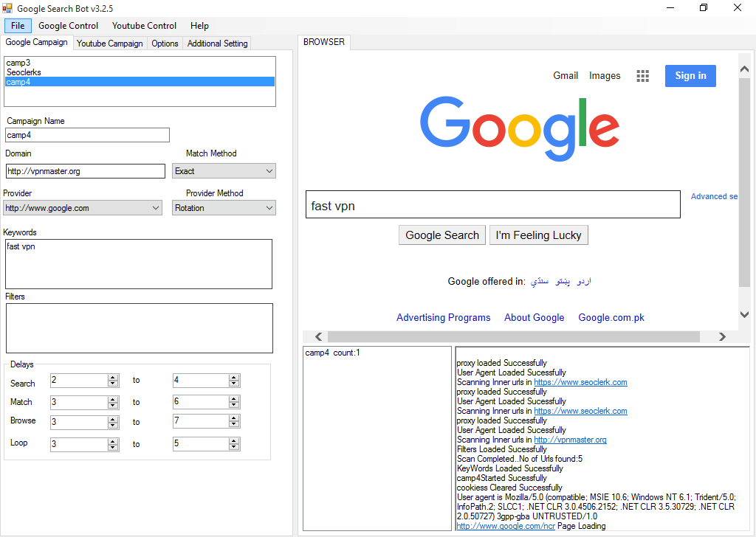756x537 pixels.
Task: Click the Domain input field
Action: (86, 171)
